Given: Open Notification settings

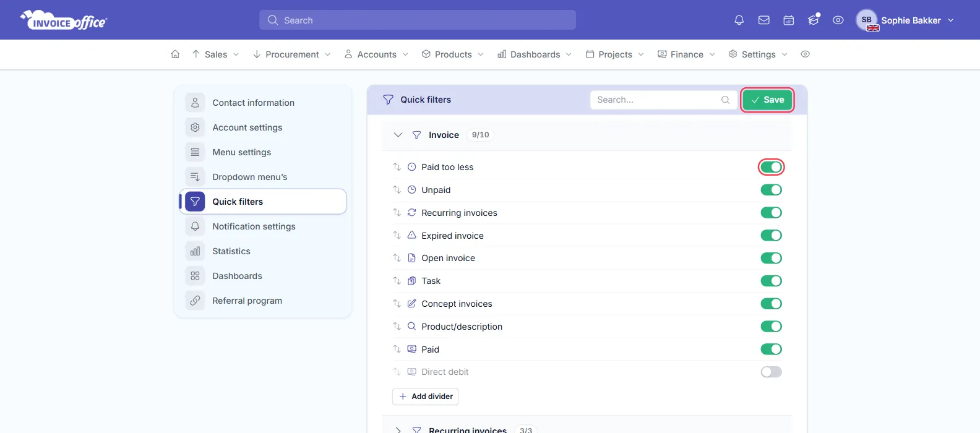Looking at the screenshot, I should (263, 226).
